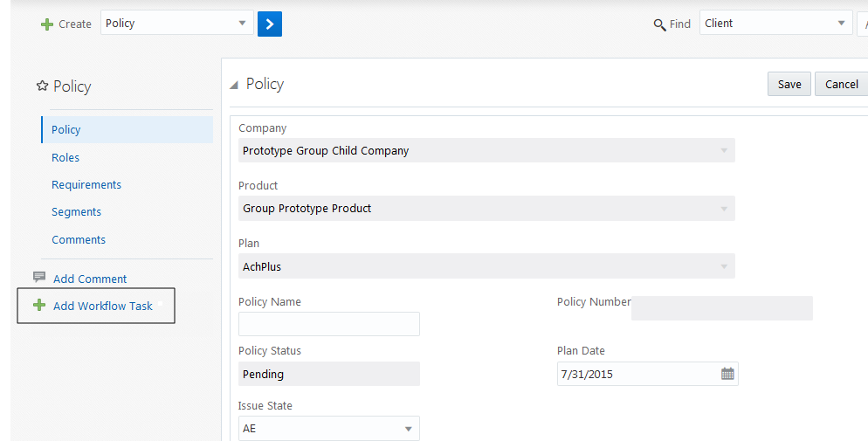Go to the Requirements sidebar item

(86, 184)
